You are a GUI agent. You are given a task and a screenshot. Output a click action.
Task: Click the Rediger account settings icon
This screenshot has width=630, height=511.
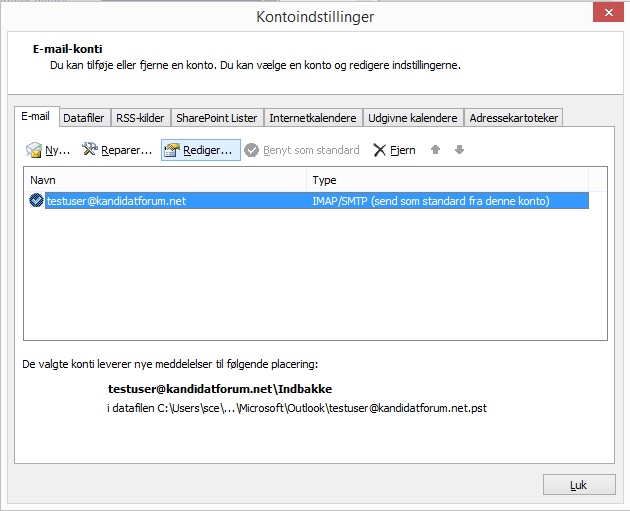(x=171, y=151)
